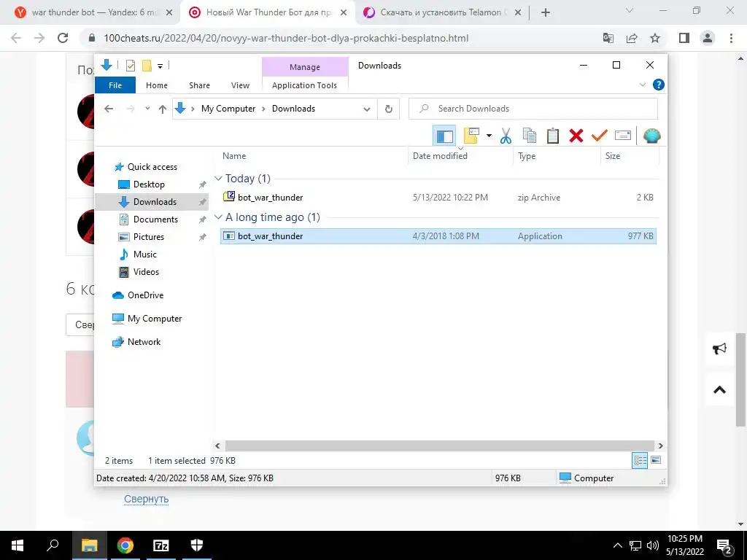Collapse the A long time ago group
The width and height of the screenshot is (747, 560).
pyautogui.click(x=219, y=217)
